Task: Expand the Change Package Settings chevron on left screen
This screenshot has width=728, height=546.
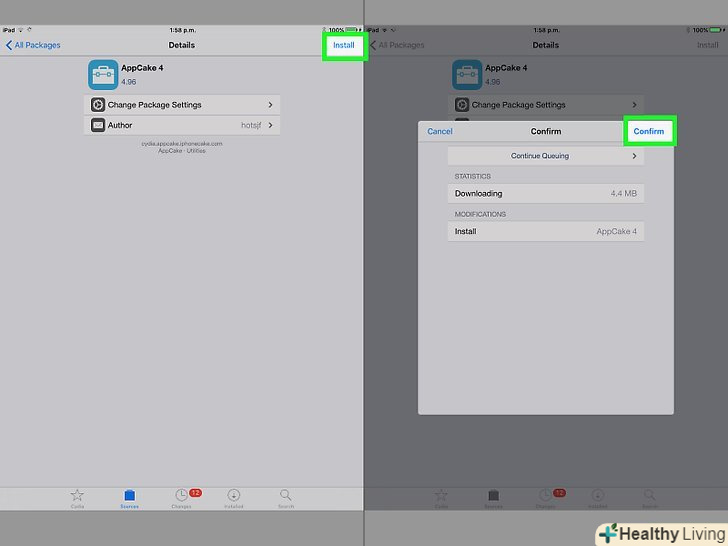Action: point(270,105)
